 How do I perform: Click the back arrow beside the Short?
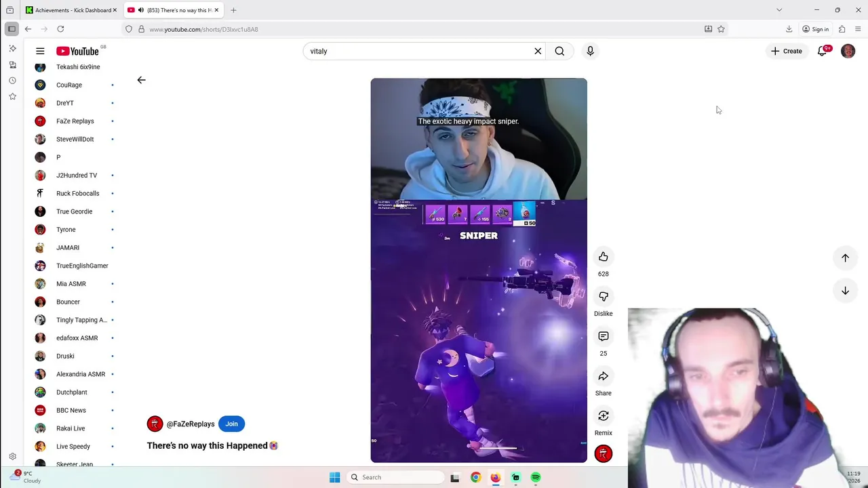(141, 80)
